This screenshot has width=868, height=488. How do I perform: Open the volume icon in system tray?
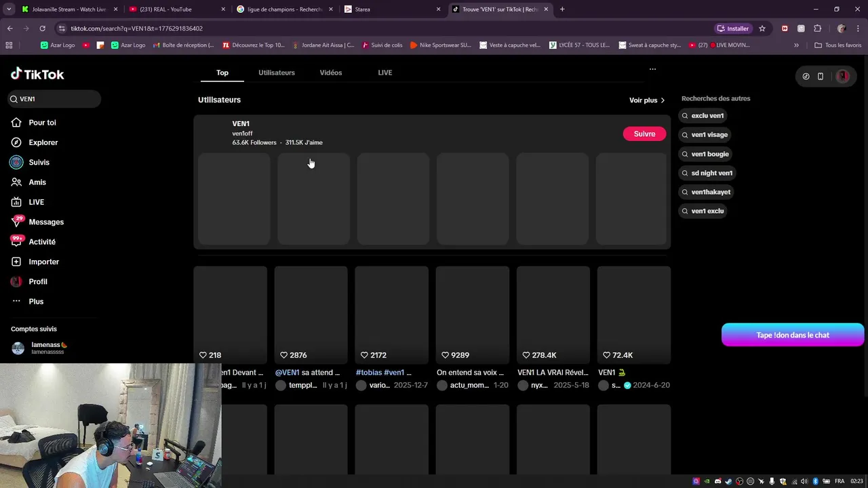[805, 481]
